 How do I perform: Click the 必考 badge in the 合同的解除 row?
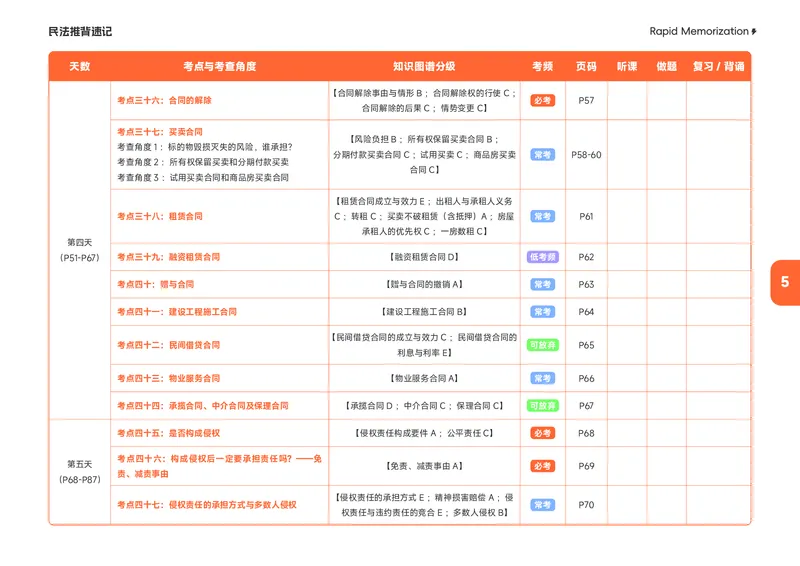coord(542,101)
